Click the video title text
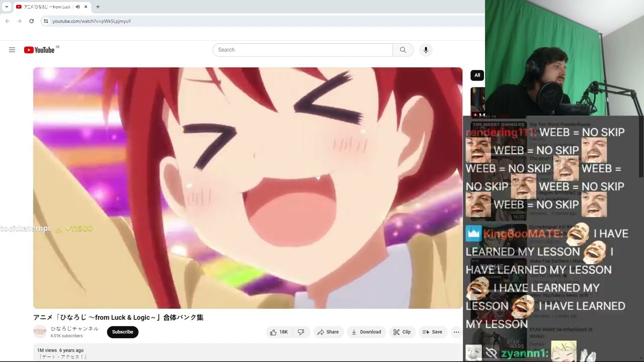 pos(118,317)
